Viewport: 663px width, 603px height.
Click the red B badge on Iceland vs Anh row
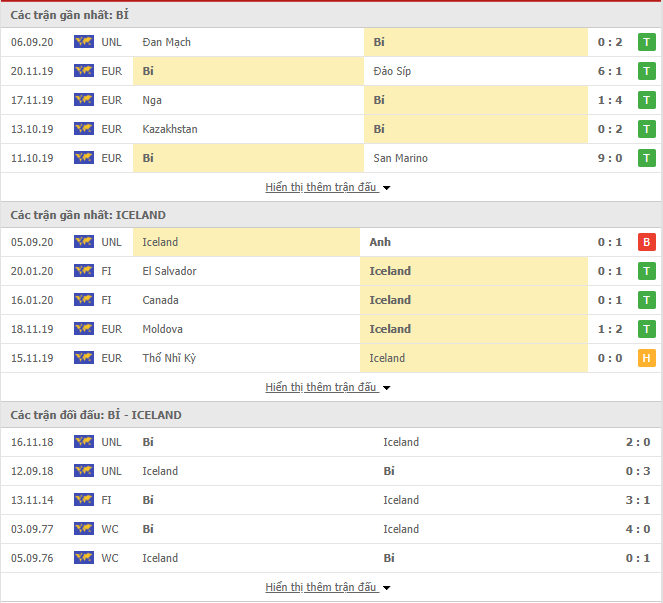pyautogui.click(x=647, y=242)
